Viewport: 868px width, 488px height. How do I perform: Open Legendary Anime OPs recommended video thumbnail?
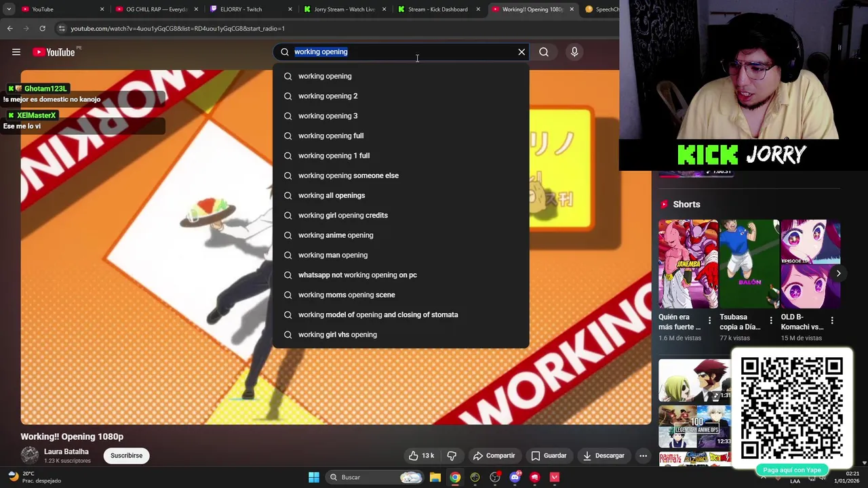[695, 426]
